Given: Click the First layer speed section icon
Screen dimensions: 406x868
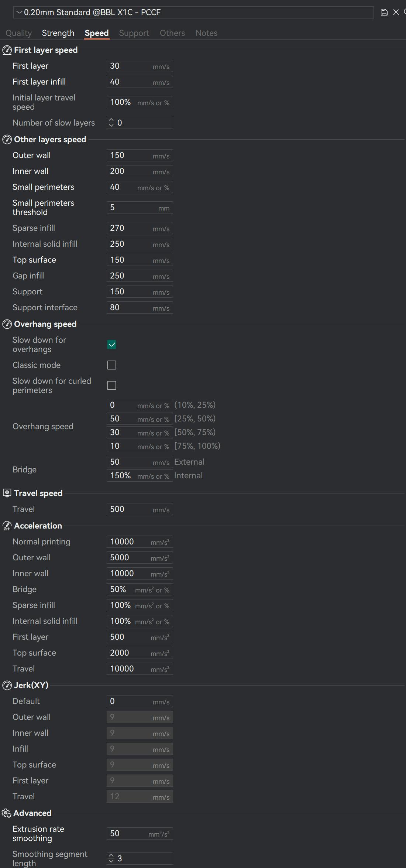Looking at the screenshot, I should point(7,50).
